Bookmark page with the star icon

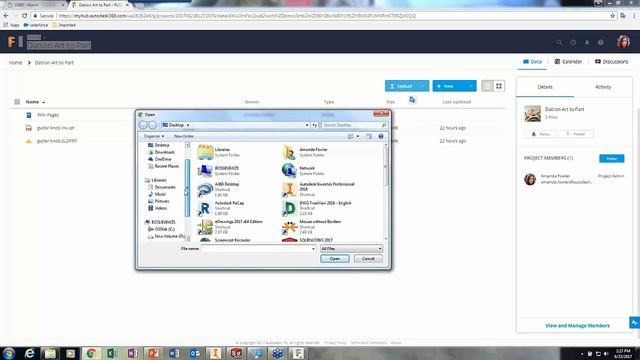tap(612, 16)
